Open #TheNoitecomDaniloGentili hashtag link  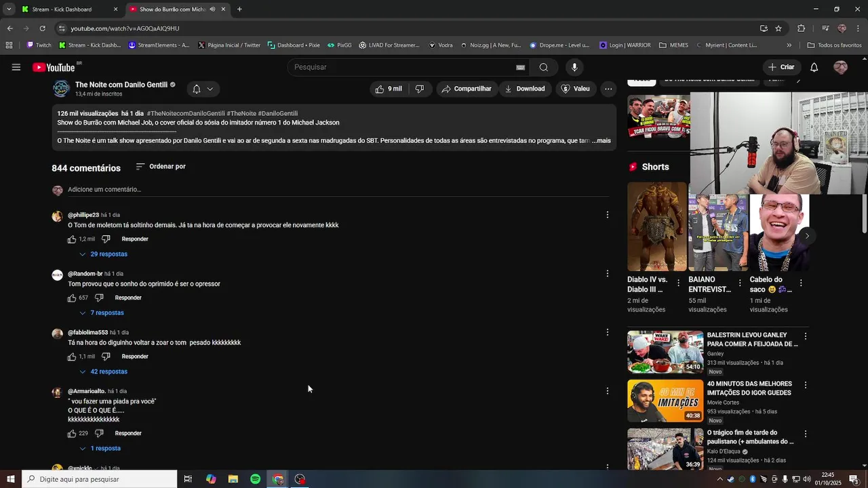point(186,113)
